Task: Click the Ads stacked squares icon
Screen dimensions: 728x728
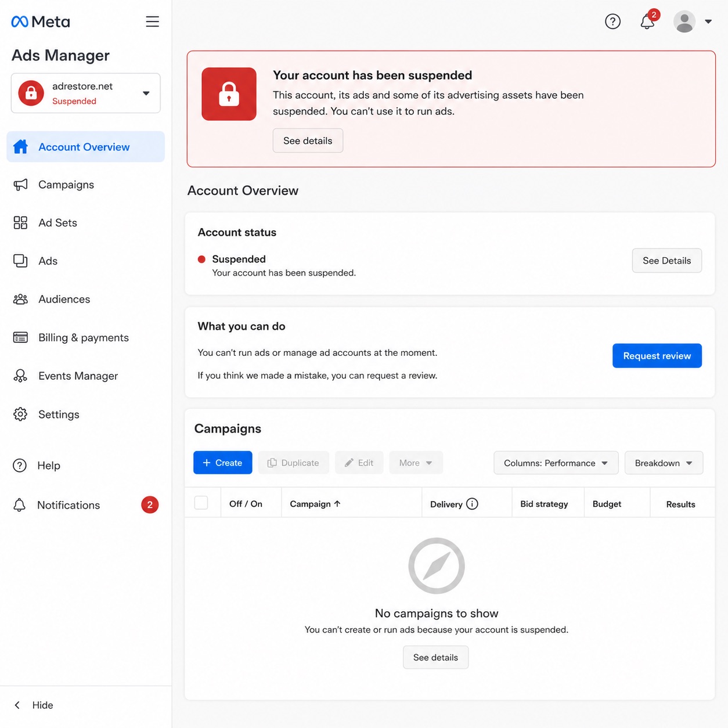Action: (x=20, y=261)
